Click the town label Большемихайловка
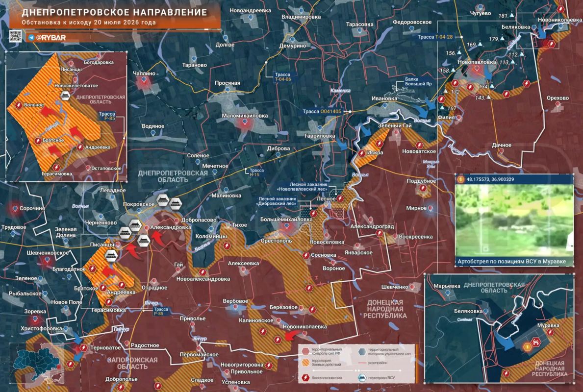The width and height of the screenshot is (583, 392). 286,219
